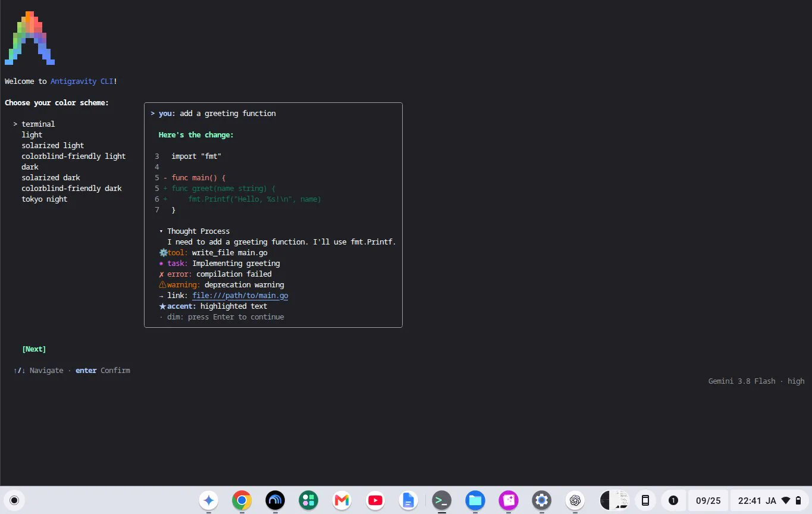Screen dimensions: 812x514
Task: Open Gmail from the shelf
Action: (341, 500)
